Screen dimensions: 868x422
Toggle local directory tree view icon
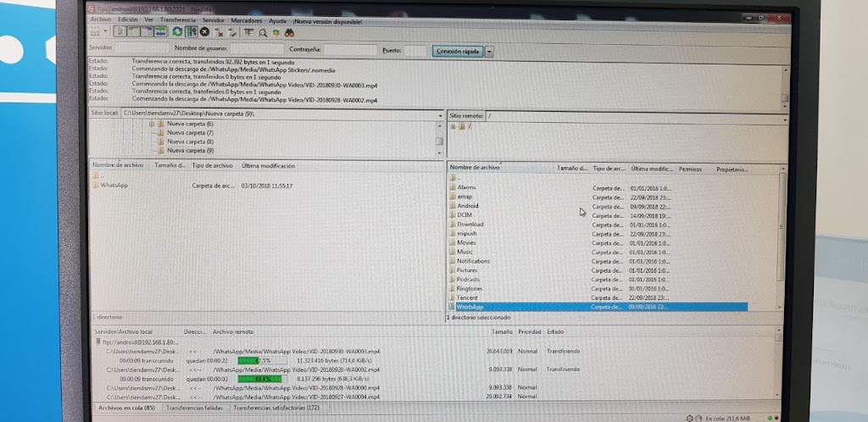(134, 32)
